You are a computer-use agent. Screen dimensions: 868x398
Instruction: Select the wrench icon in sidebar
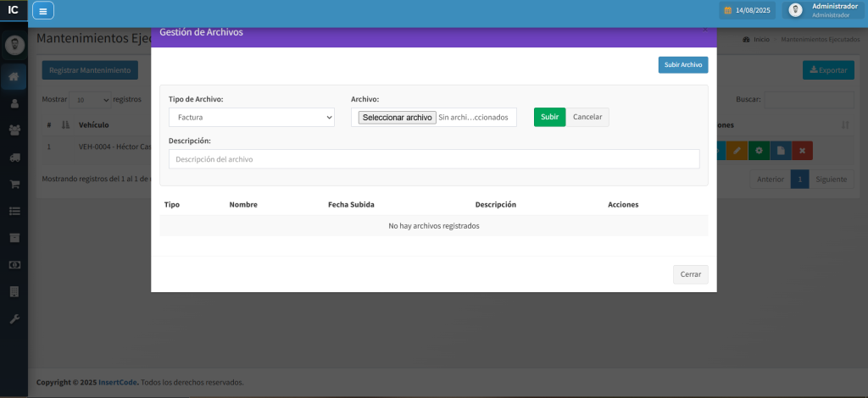pyautogui.click(x=14, y=318)
